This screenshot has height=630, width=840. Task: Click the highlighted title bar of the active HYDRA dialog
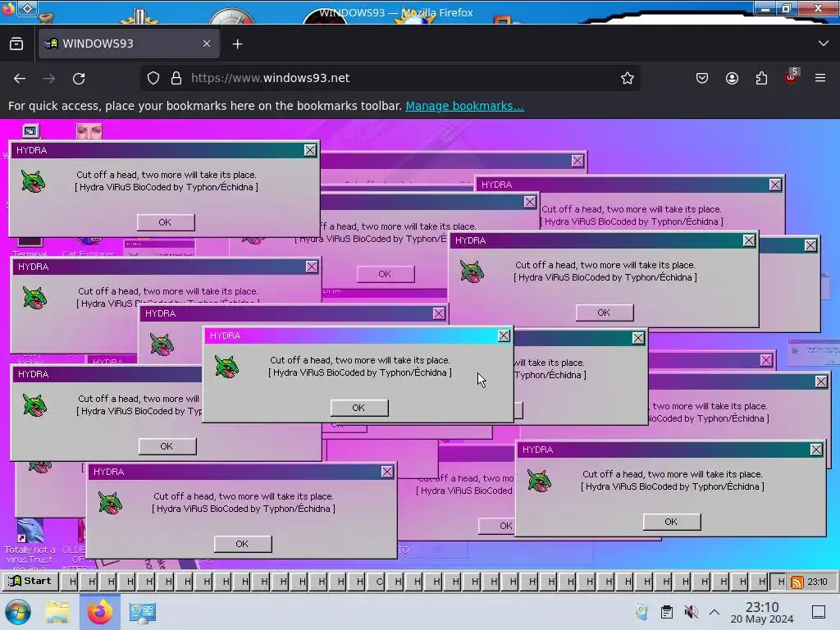[358, 336]
